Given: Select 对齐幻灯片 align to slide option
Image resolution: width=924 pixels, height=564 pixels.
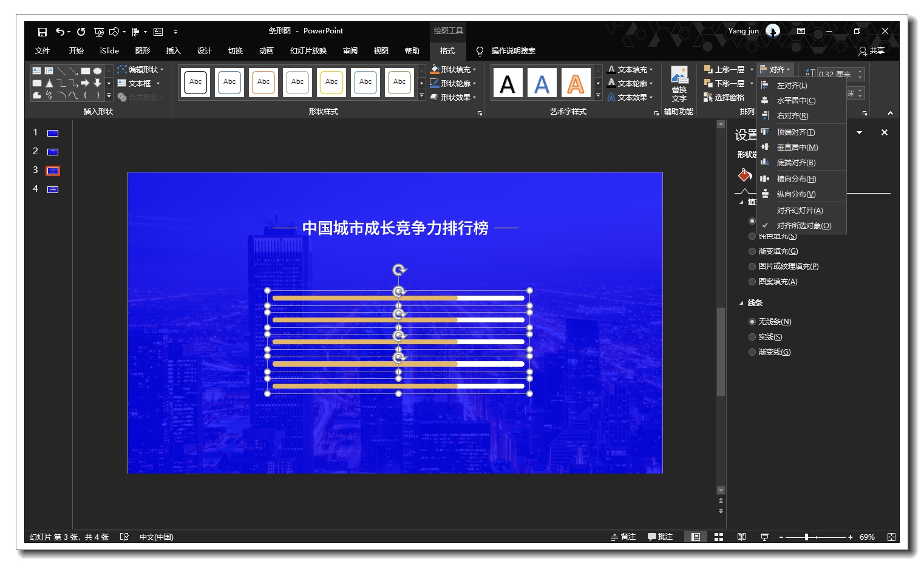Looking at the screenshot, I should (x=802, y=211).
